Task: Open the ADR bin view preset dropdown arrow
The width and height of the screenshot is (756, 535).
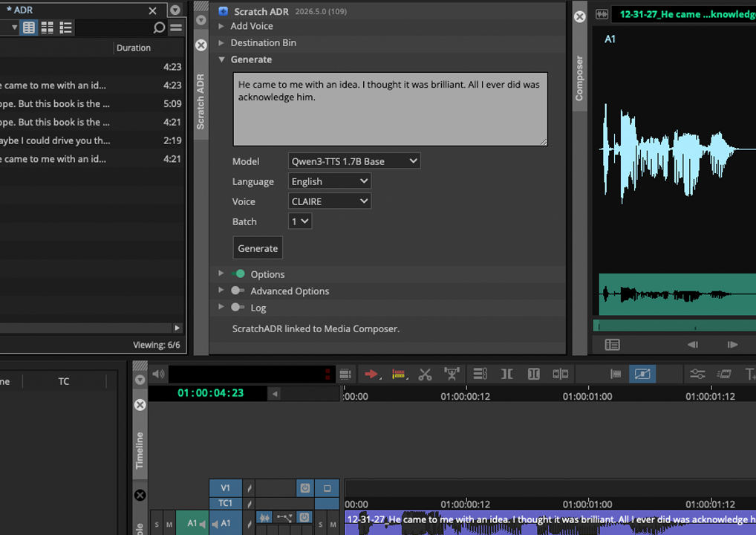Action: 14,27
